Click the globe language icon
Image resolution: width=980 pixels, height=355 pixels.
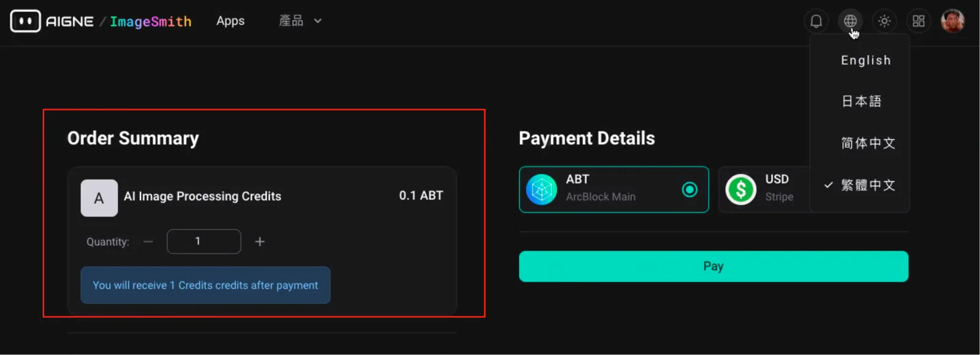point(850,21)
